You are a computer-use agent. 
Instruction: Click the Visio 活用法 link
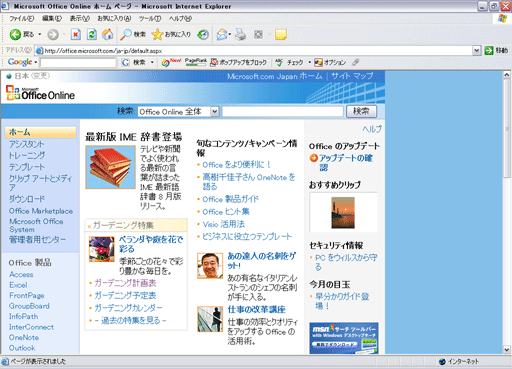pyautogui.click(x=223, y=224)
